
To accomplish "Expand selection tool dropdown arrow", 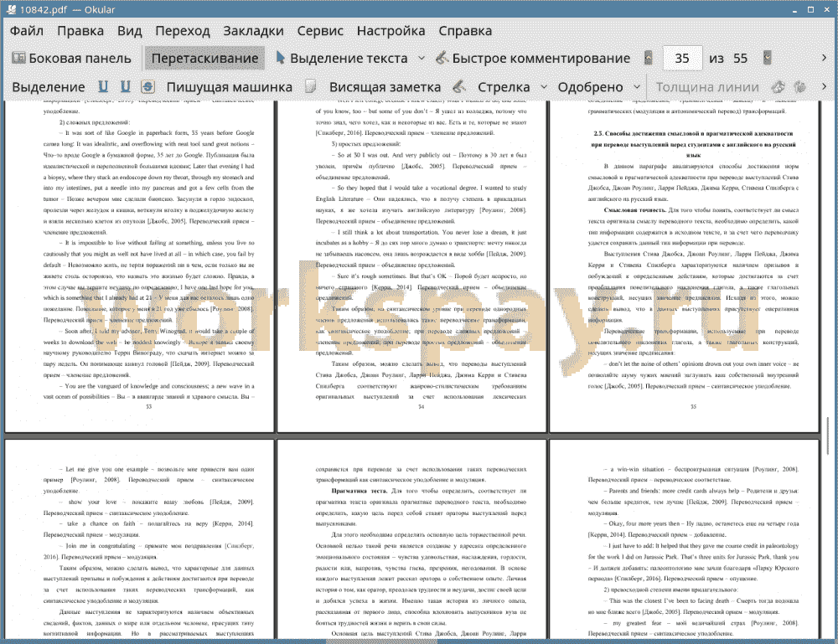I will tap(422, 59).
